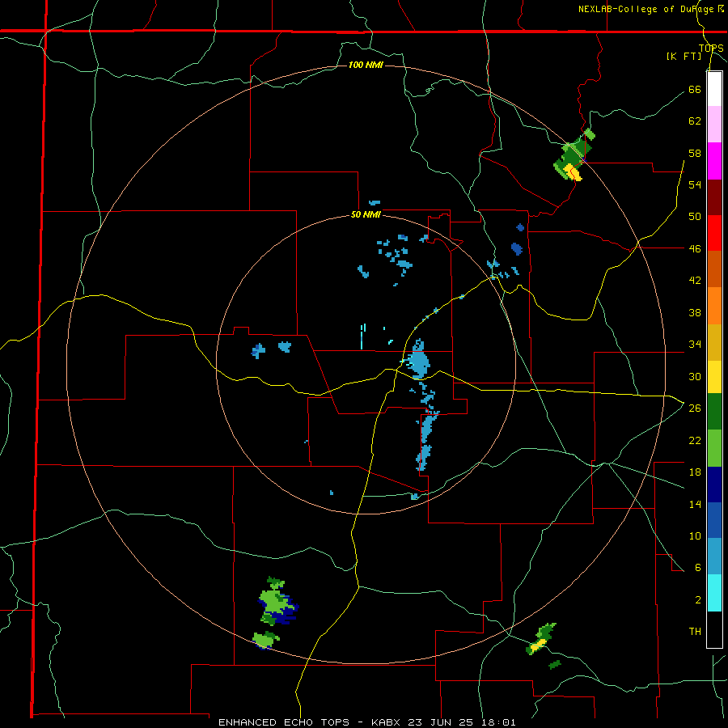The image size is (728, 728).
Task: Click the large light-blue echo at radar center
Action: [x=419, y=359]
